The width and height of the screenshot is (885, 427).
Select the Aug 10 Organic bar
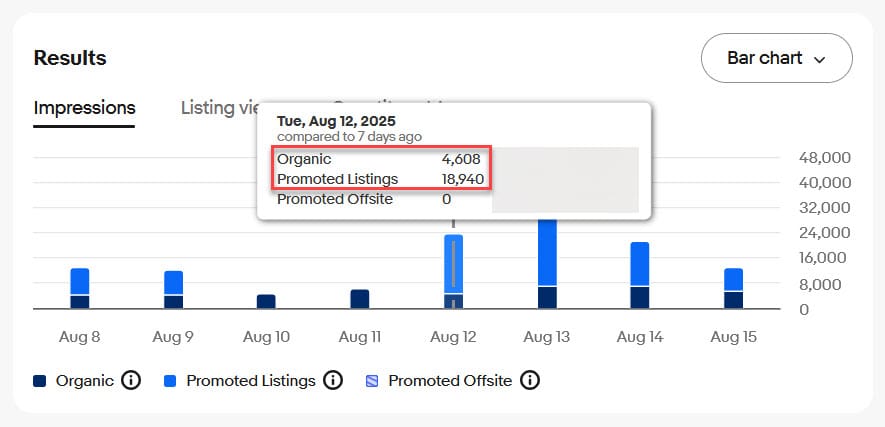(266, 301)
